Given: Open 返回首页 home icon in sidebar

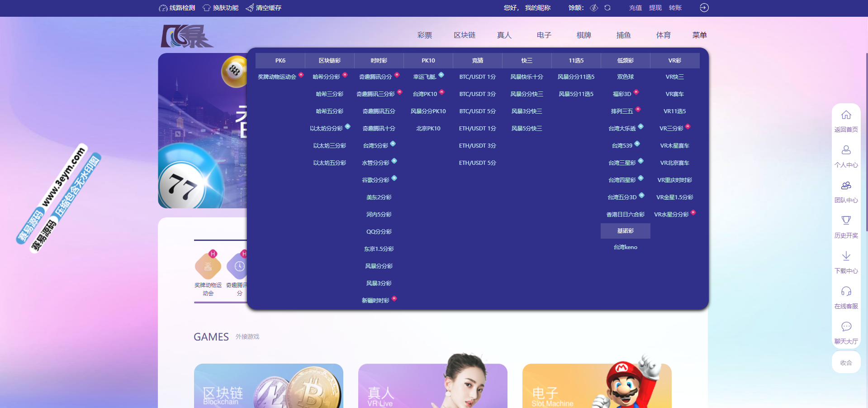Looking at the screenshot, I should [x=846, y=115].
